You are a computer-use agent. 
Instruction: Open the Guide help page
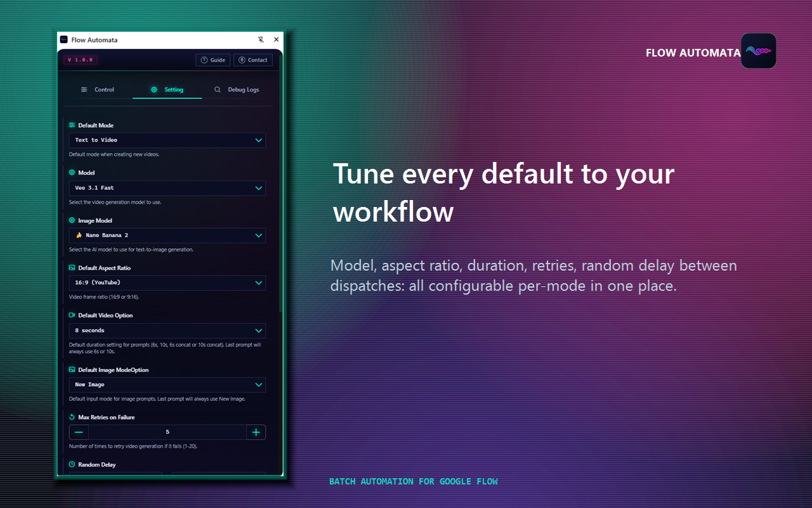(213, 60)
